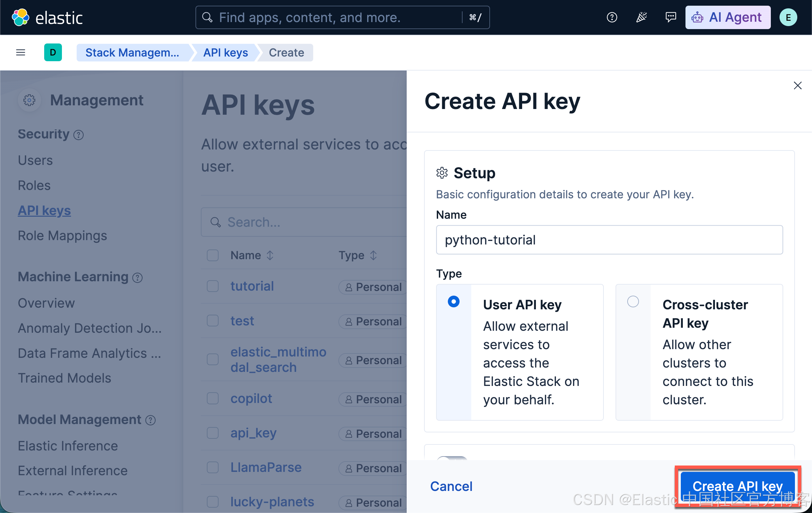
Task: Open the LlamaParse API key
Action: [266, 468]
